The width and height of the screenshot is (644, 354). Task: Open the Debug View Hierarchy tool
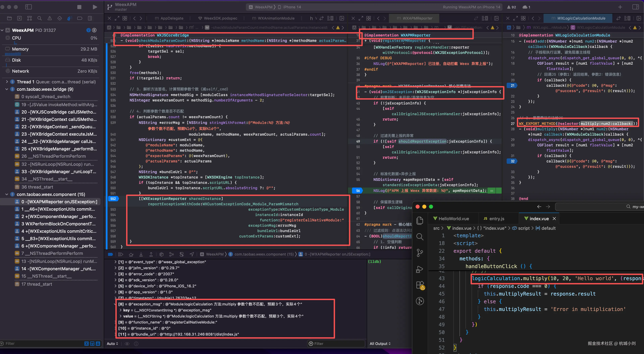coord(162,254)
